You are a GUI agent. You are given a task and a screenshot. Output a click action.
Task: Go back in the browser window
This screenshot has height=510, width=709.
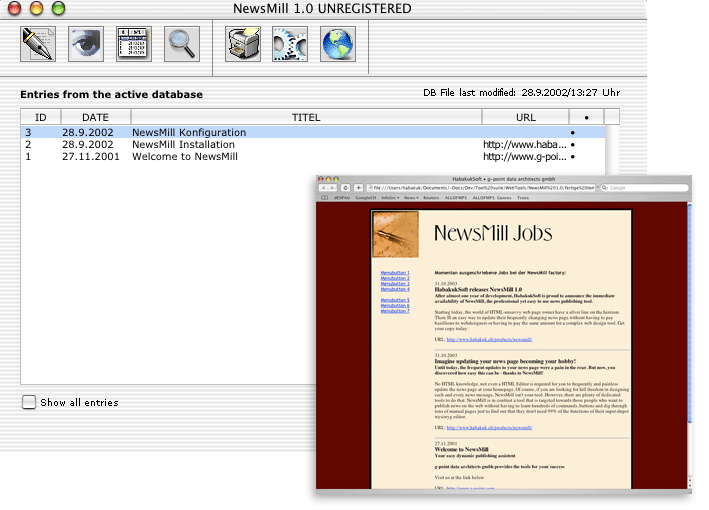[x=323, y=188]
